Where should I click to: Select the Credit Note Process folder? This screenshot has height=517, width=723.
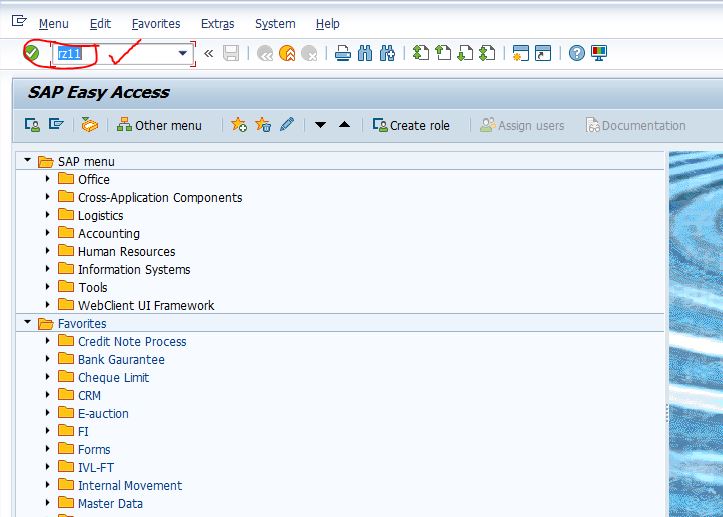[x=132, y=342]
